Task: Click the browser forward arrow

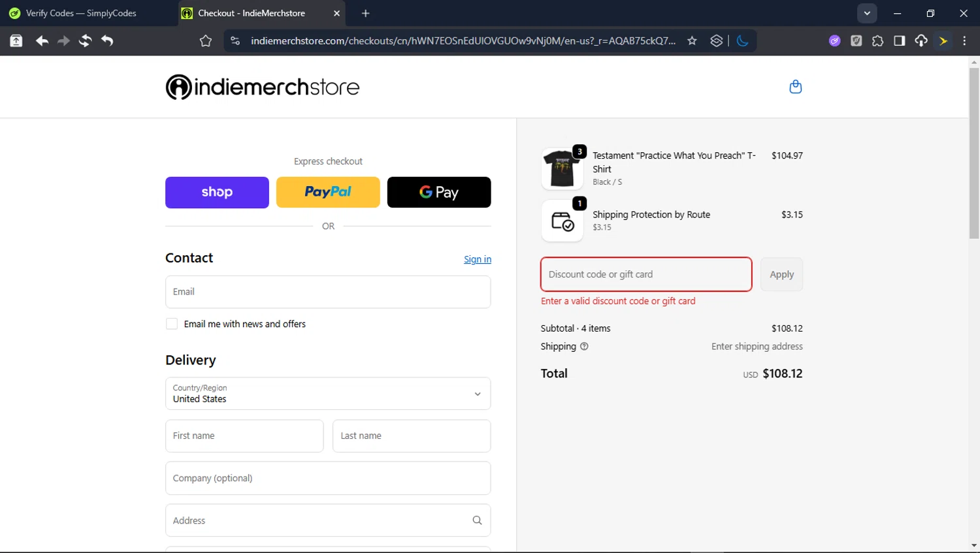Action: click(x=63, y=40)
